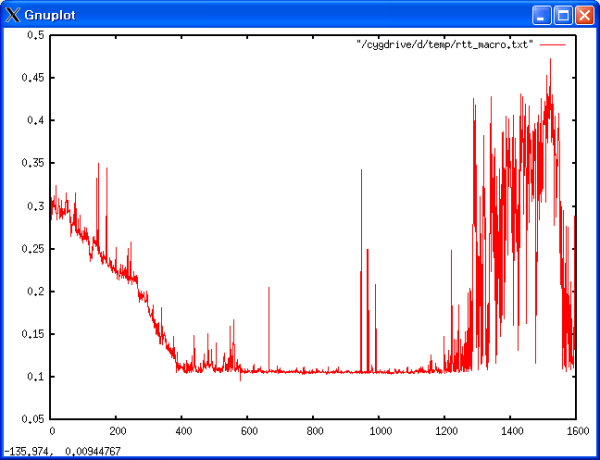This screenshot has width=600, height=460.
Task: Minimize the Gnuplot window
Action: click(x=541, y=15)
